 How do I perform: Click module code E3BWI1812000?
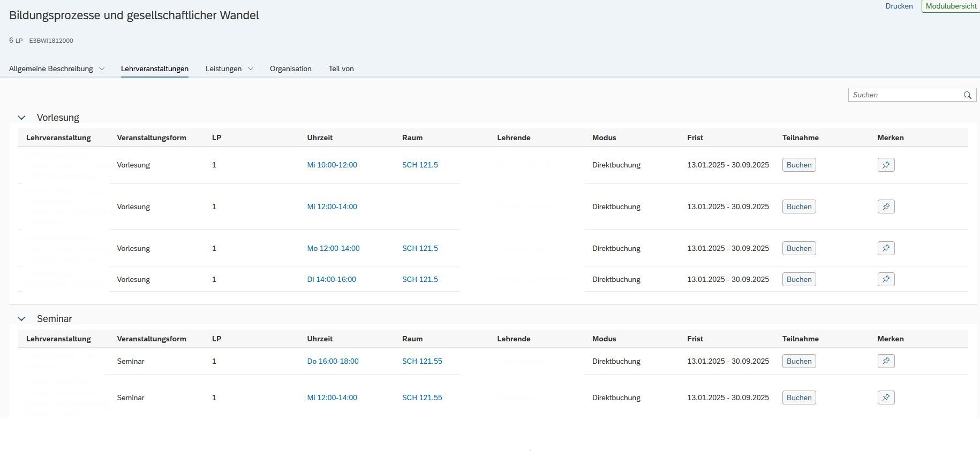coord(51,41)
